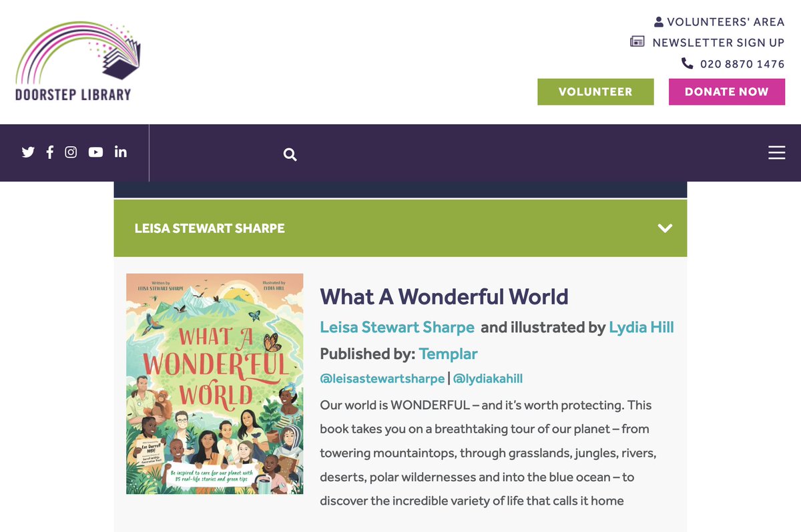Click the newspaper icon beside Newsletter Sign Up

pos(637,42)
